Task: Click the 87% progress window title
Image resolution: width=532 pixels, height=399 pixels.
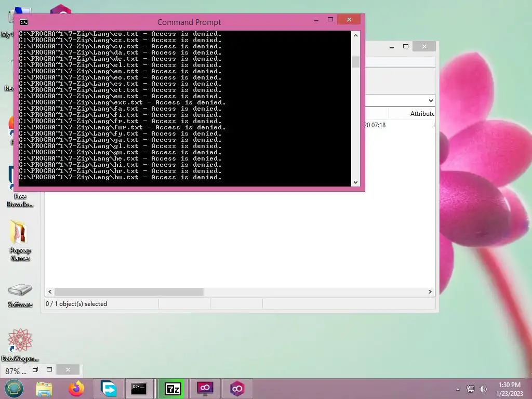Action: pos(16,371)
